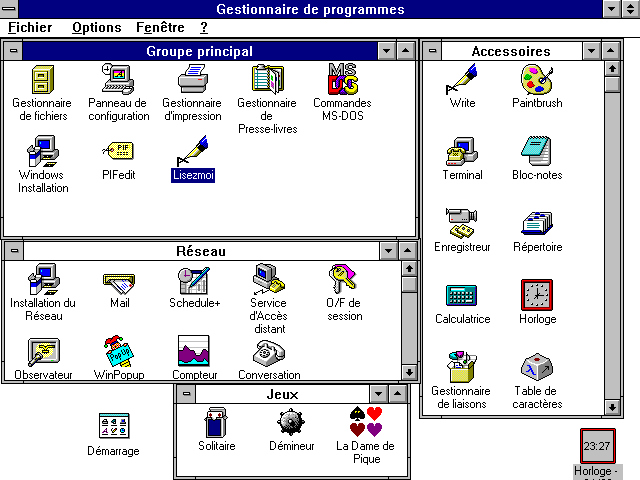Maximize the Réseau window
Viewport: 640px width, 480px height.
tap(407, 251)
